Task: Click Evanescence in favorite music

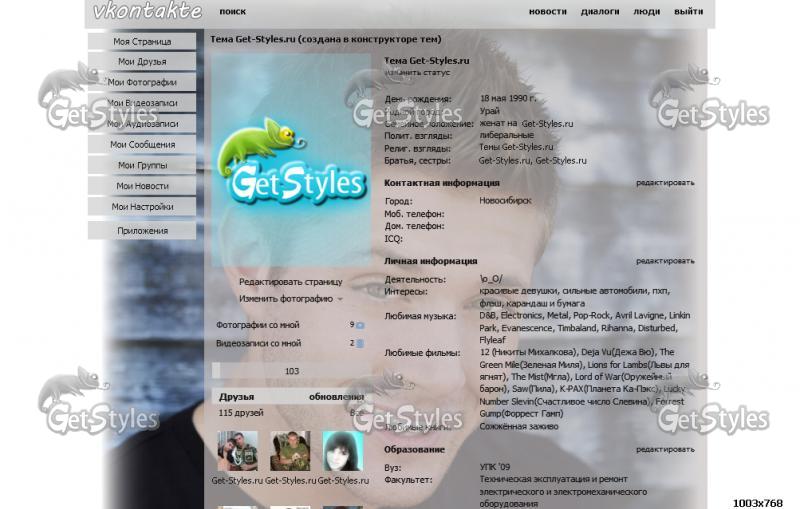Action: coord(527,328)
